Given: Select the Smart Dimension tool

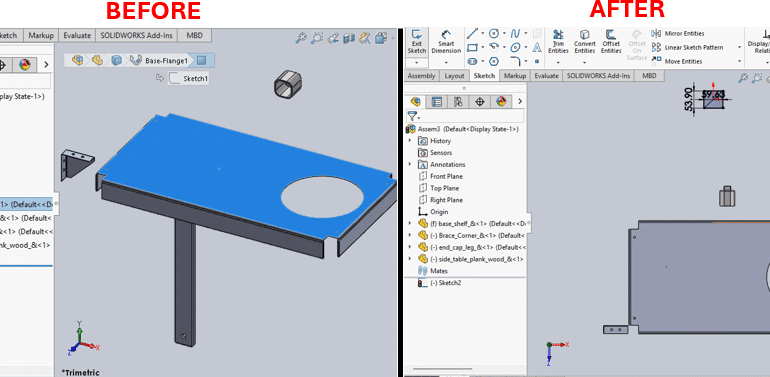Looking at the screenshot, I should coord(446,42).
